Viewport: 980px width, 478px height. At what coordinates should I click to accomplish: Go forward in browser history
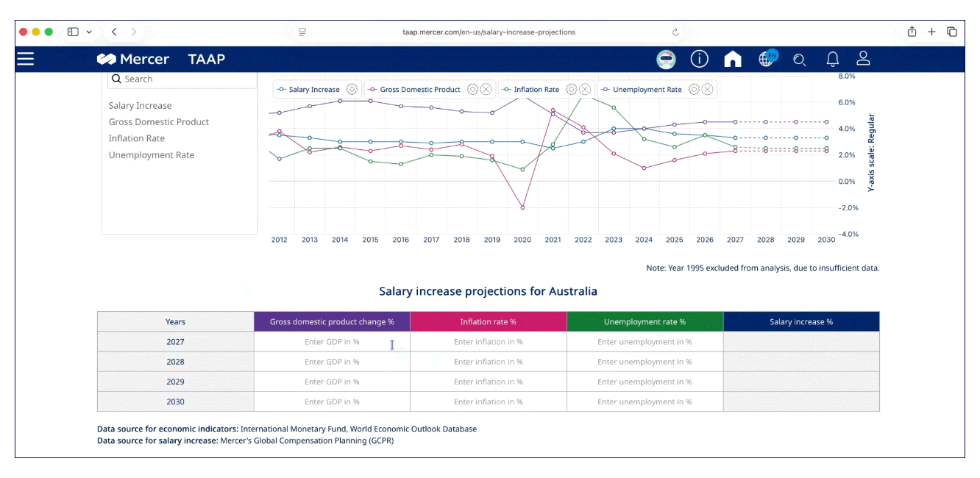click(x=134, y=32)
